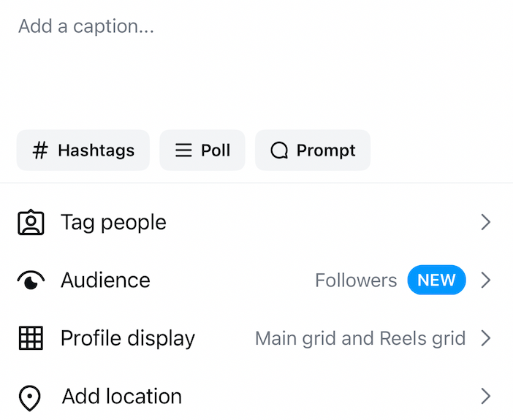
Task: Click Add location chevron arrow
Action: pos(485,397)
